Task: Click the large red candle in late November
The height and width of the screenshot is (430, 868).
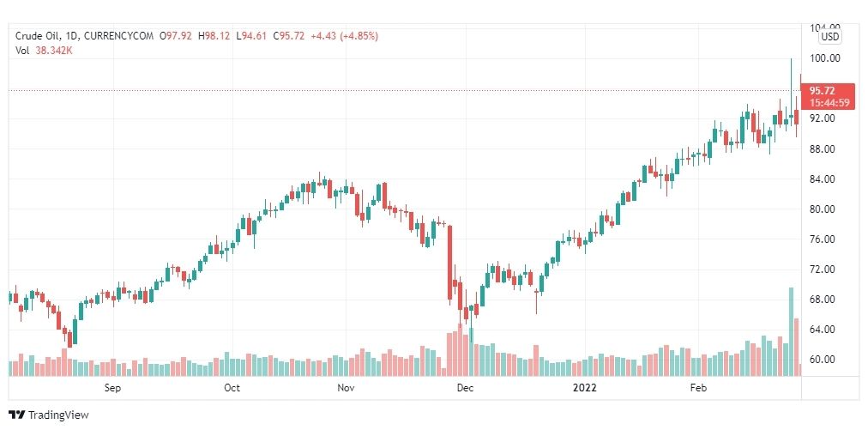Action: coord(450,265)
